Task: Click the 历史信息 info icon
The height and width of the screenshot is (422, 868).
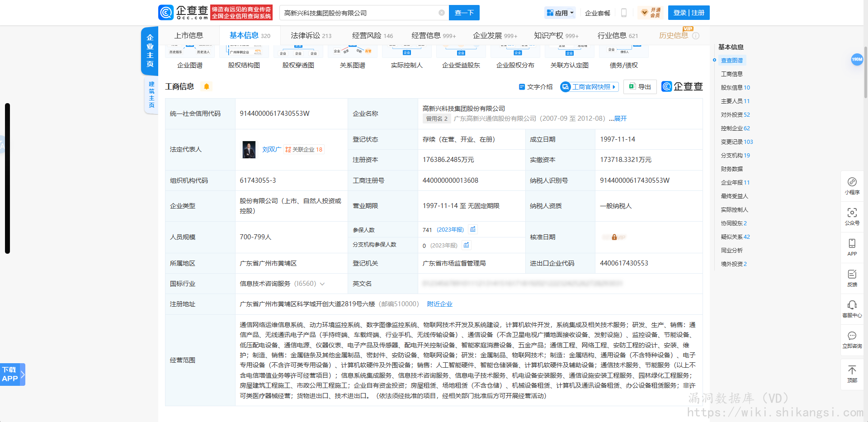Action: 696,36
